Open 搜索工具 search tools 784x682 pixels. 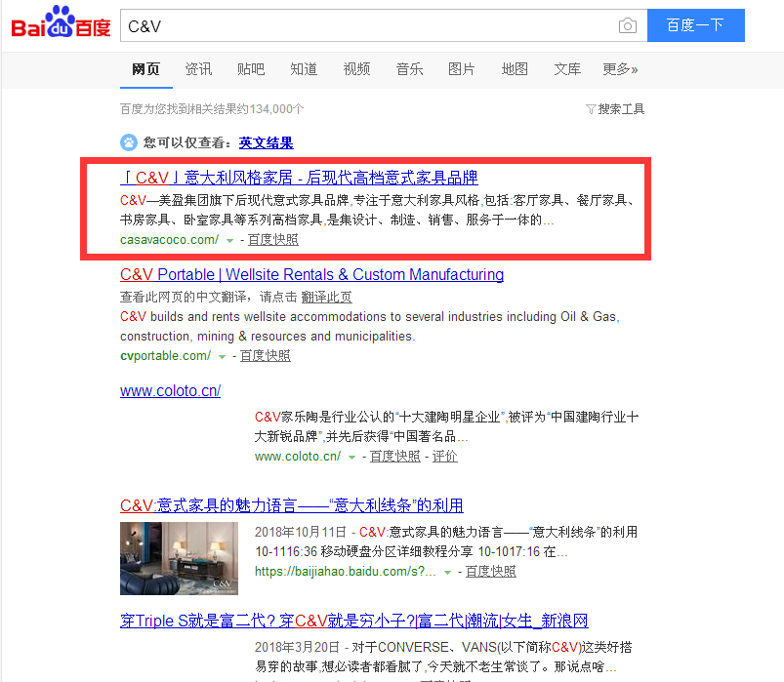tap(621, 109)
